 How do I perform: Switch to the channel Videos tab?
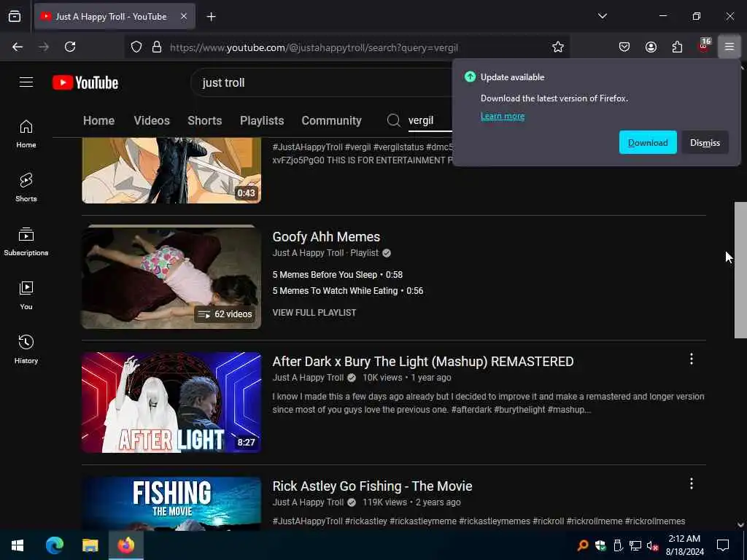point(152,120)
